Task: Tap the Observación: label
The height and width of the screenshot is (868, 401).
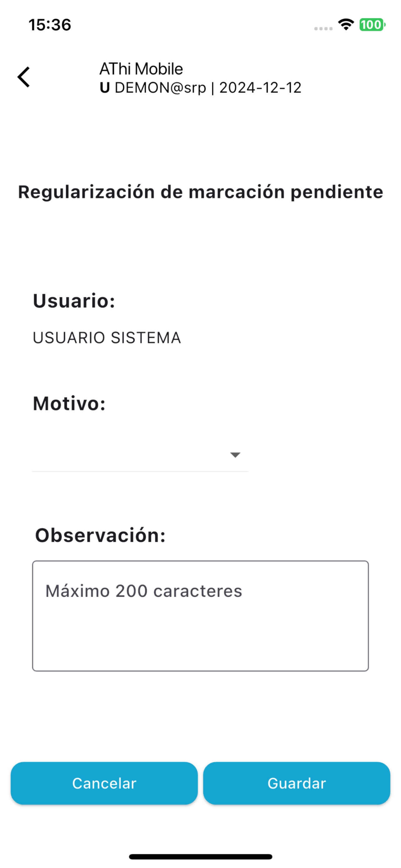Action: coord(100,535)
